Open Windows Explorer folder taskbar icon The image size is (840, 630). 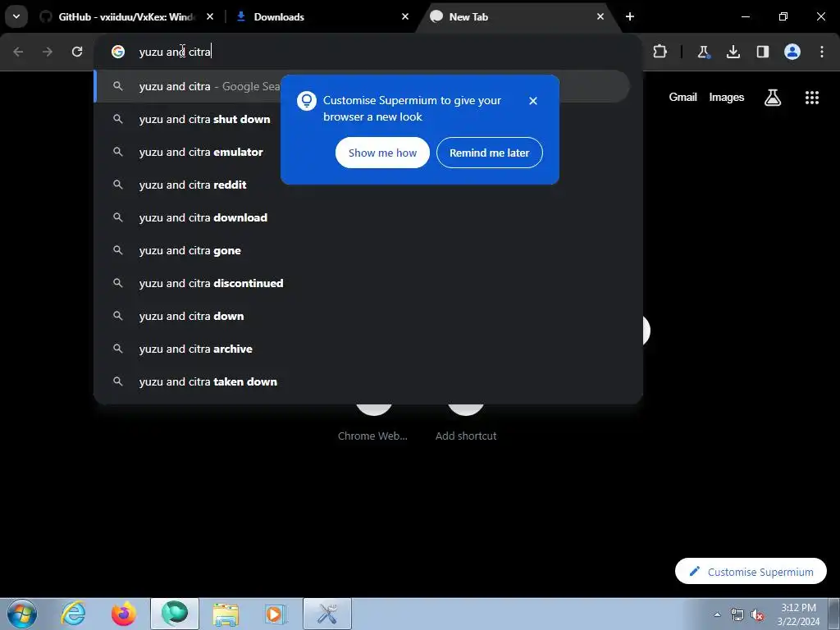tap(226, 614)
